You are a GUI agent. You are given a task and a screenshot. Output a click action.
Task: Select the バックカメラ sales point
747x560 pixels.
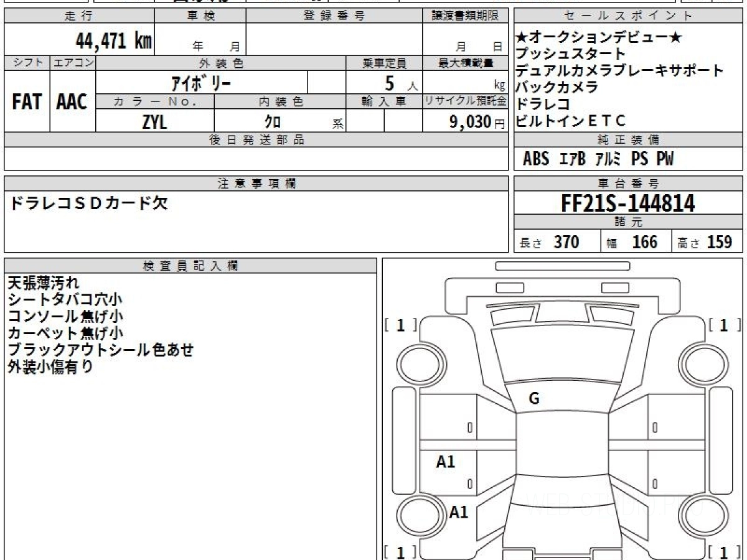pyautogui.click(x=557, y=87)
